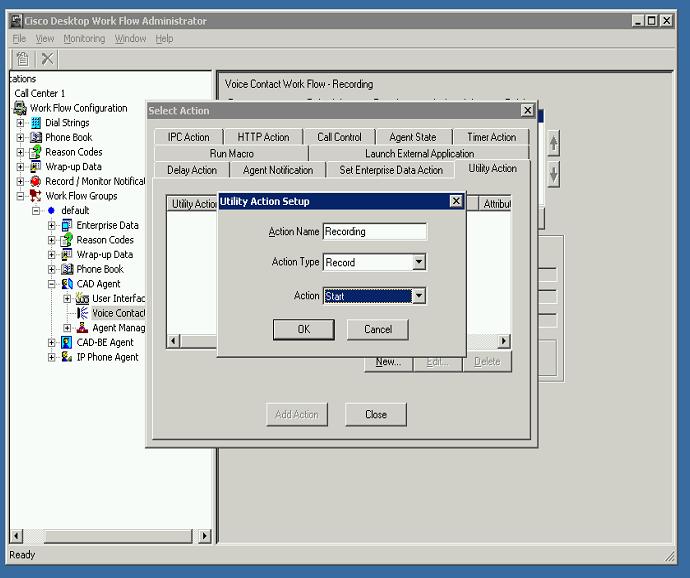Image resolution: width=690 pixels, height=578 pixels.
Task: Collapse the default group node
Action: coord(36,211)
